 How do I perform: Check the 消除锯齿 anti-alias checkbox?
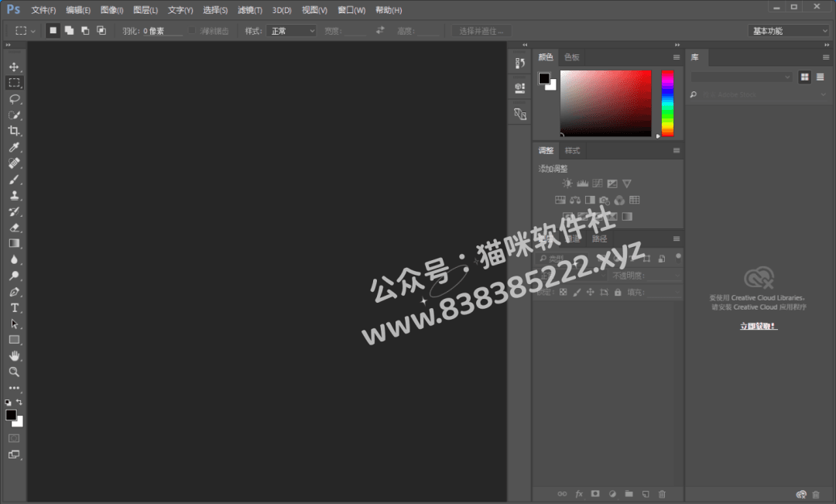192,30
